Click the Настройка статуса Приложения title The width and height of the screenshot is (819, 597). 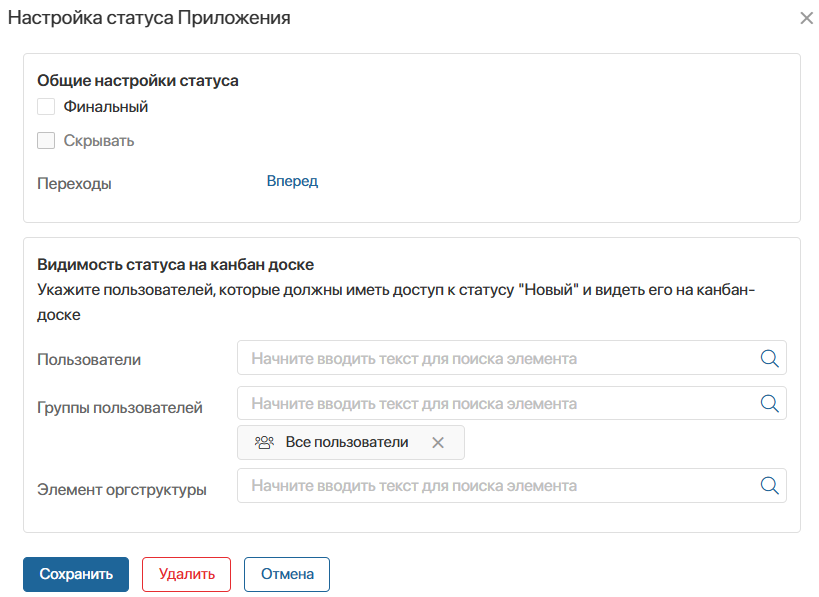(x=149, y=18)
